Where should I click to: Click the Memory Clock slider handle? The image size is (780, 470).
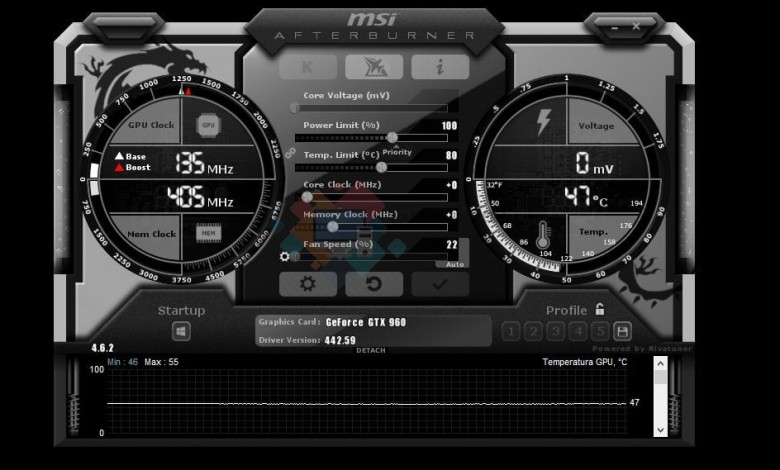coord(332,227)
